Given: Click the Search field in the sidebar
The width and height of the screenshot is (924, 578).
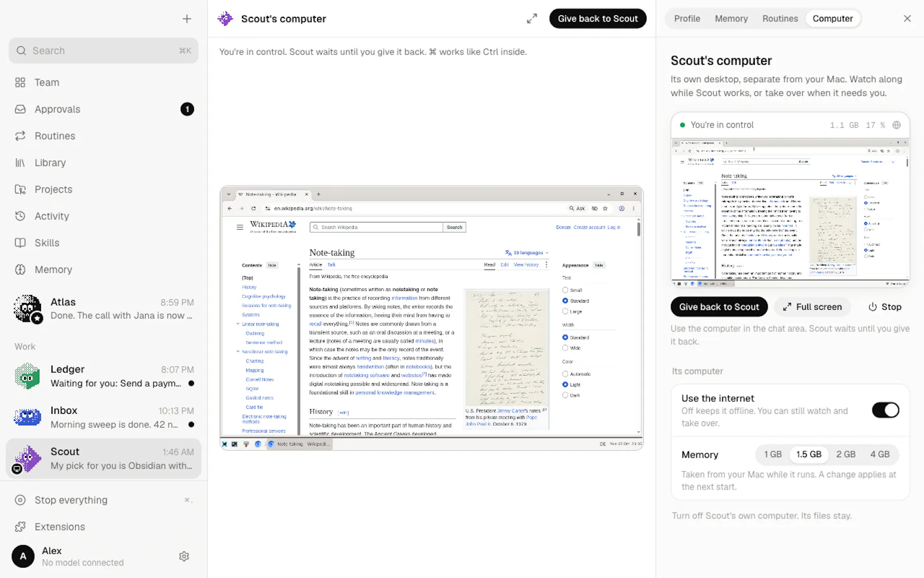Looking at the screenshot, I should tap(103, 51).
